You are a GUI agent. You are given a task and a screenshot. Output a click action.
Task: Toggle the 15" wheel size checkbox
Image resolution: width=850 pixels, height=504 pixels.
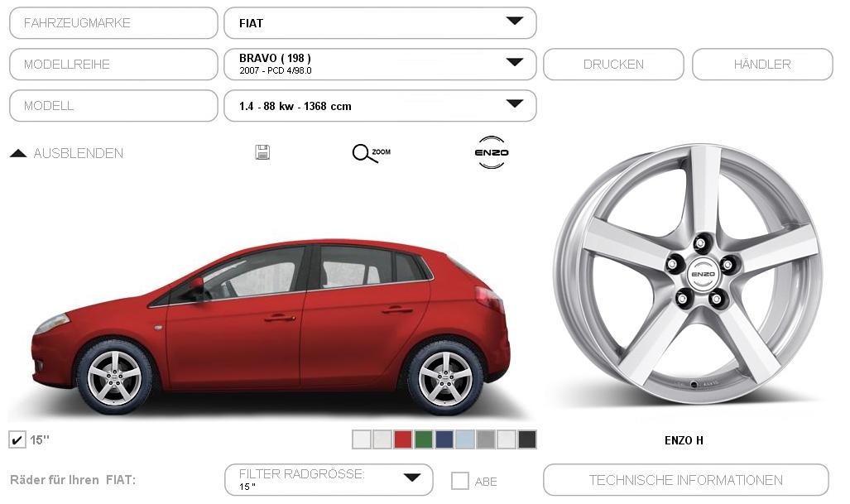tap(17, 439)
